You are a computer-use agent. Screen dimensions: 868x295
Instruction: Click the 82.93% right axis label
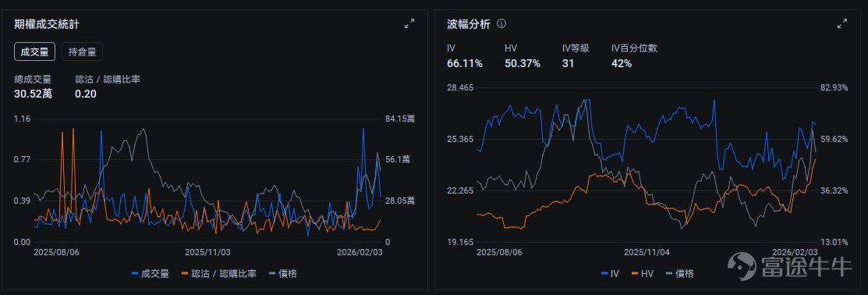(834, 88)
